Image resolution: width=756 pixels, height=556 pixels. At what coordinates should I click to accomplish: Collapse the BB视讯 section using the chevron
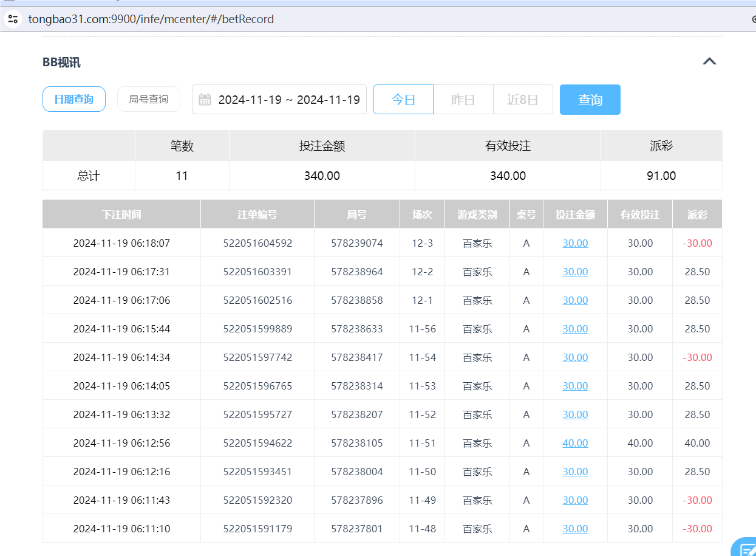click(709, 61)
